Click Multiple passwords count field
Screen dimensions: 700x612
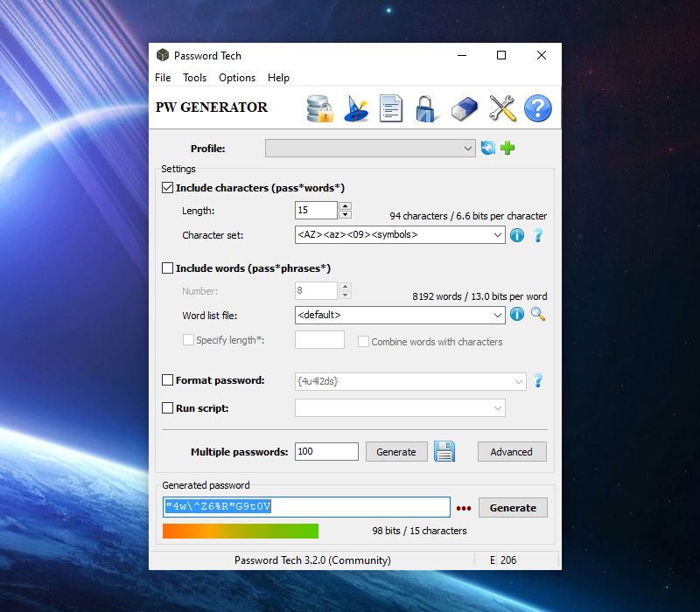pos(326,451)
